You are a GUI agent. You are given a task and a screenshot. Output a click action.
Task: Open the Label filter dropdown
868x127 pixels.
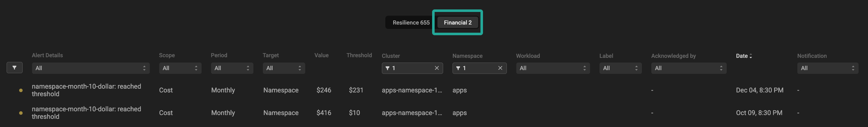pos(620,68)
